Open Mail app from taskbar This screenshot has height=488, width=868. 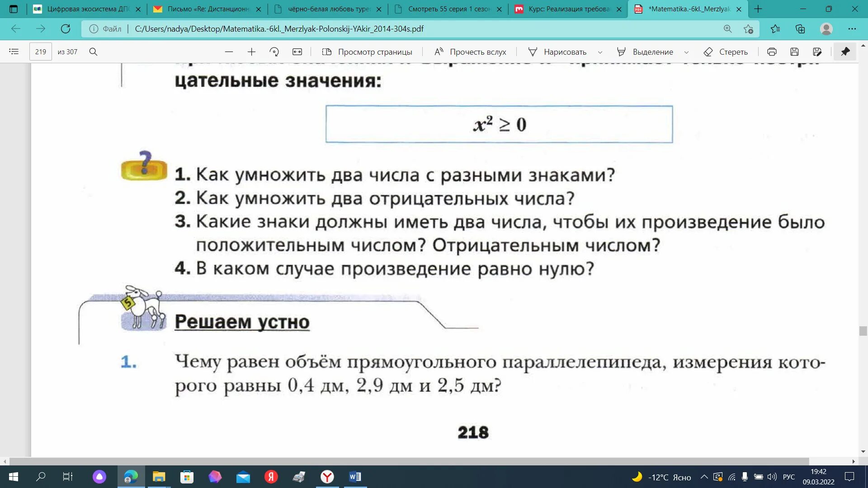click(x=243, y=477)
